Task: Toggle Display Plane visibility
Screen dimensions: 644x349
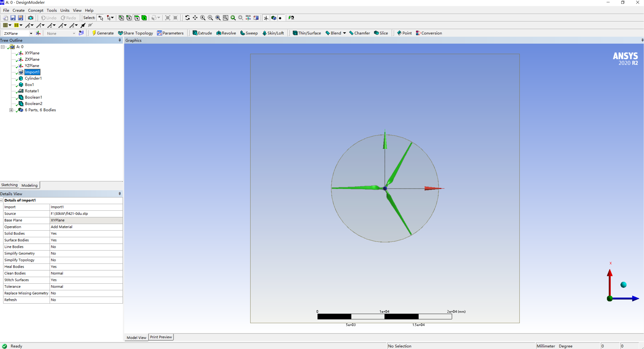Action: (x=266, y=18)
